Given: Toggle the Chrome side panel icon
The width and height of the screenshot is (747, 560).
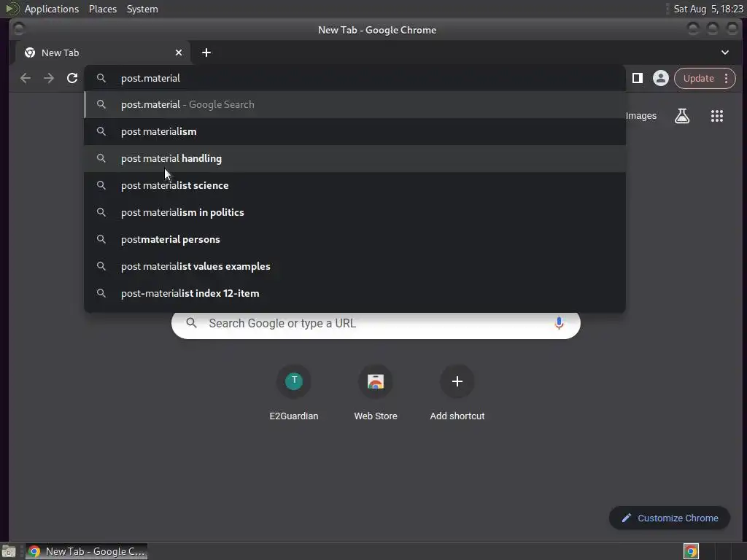Looking at the screenshot, I should click(x=638, y=78).
